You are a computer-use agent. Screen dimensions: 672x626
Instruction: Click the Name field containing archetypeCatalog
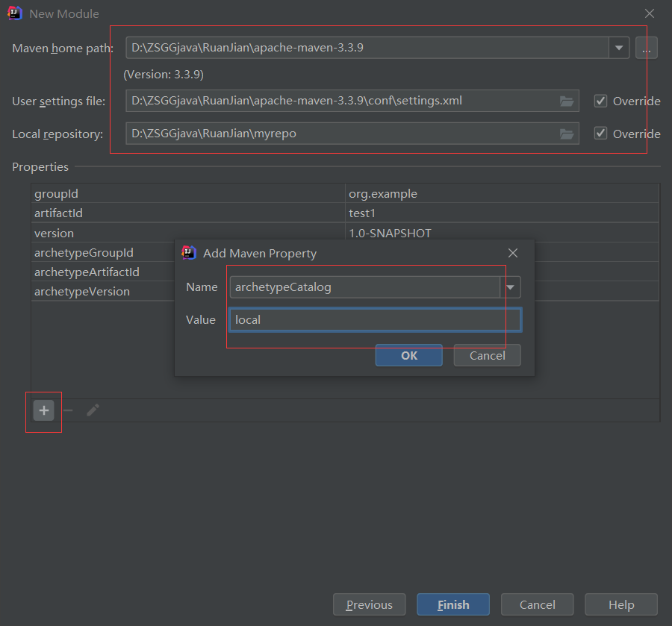tap(364, 287)
